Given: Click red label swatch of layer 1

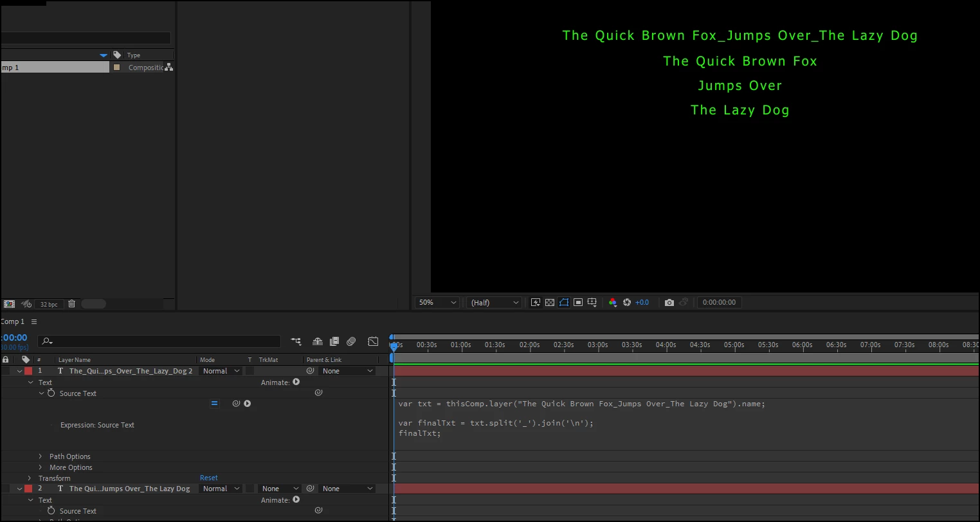Looking at the screenshot, I should click(28, 371).
